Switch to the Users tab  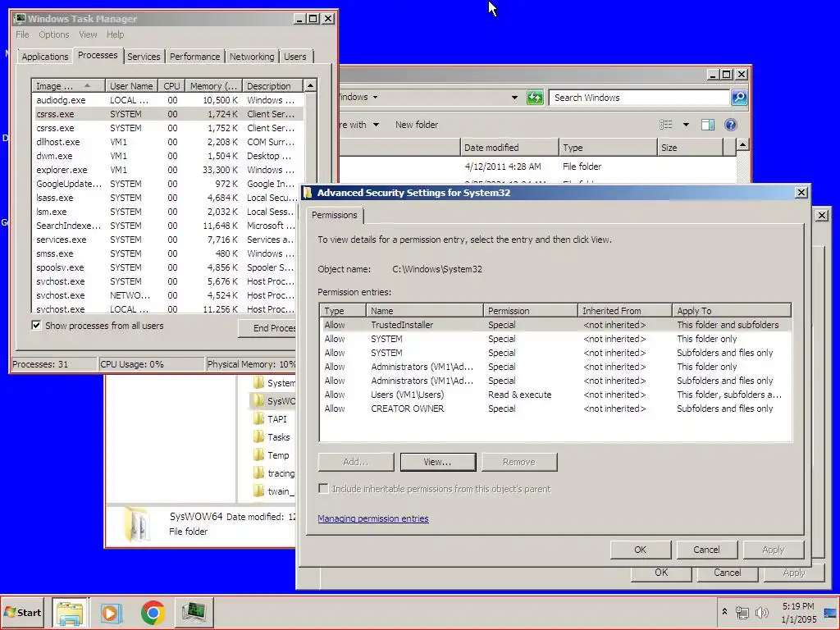(x=295, y=57)
